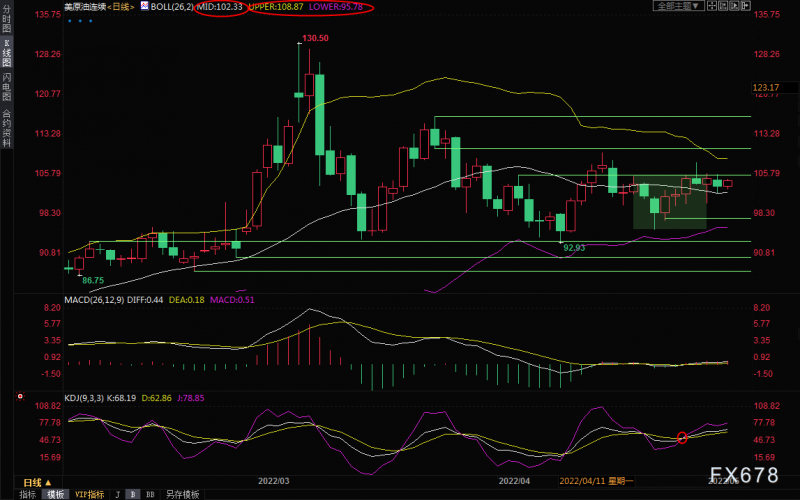Toggle the BB button in bottom bar
Screen dimensions: 800x500
tap(150, 494)
